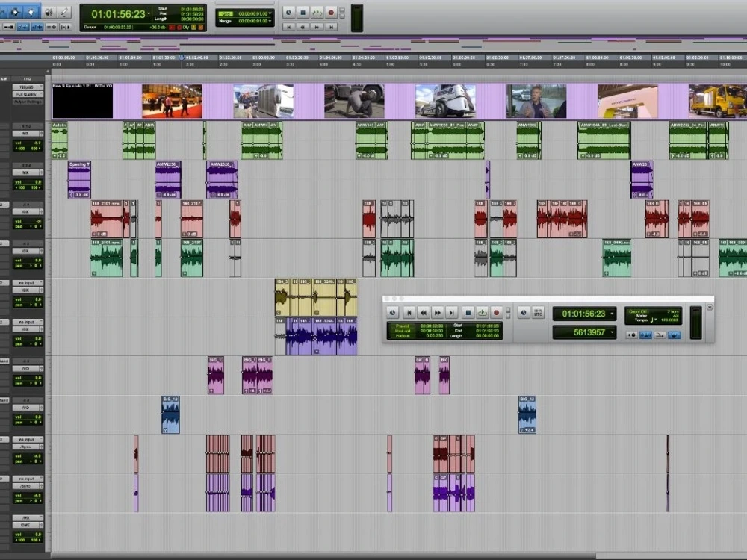Toggle track view button with blue plus icon
The image size is (747, 560).
pos(37,27)
